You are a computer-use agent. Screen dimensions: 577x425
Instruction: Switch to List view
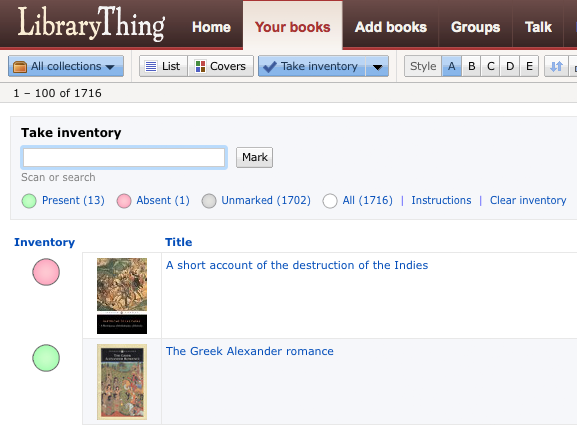163,66
